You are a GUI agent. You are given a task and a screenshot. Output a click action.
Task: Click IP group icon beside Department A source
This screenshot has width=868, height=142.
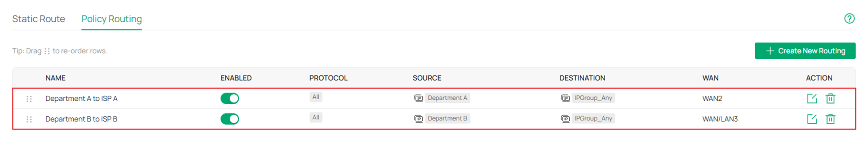coord(418,98)
